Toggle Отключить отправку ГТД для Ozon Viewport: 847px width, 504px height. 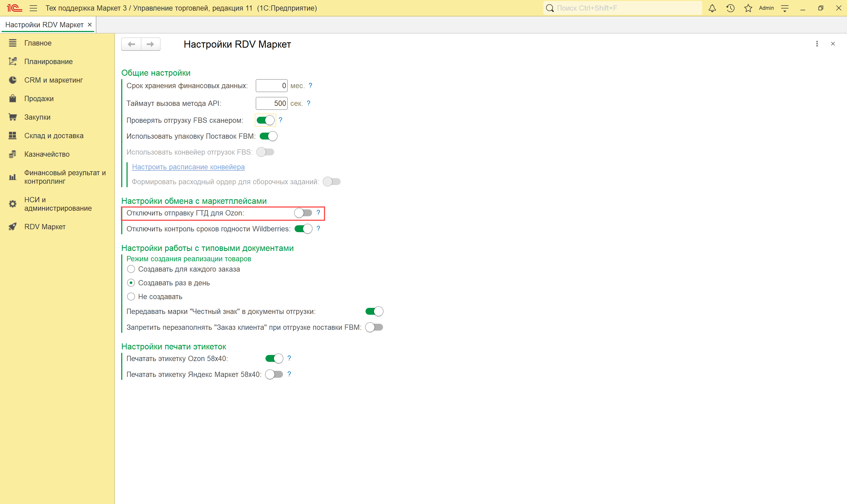303,213
